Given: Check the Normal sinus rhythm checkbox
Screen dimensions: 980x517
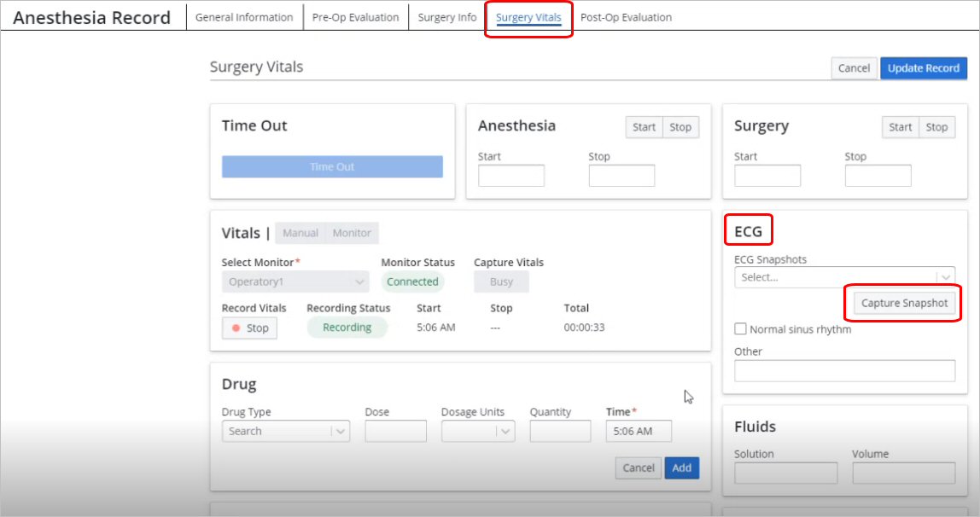Looking at the screenshot, I should click(x=740, y=329).
